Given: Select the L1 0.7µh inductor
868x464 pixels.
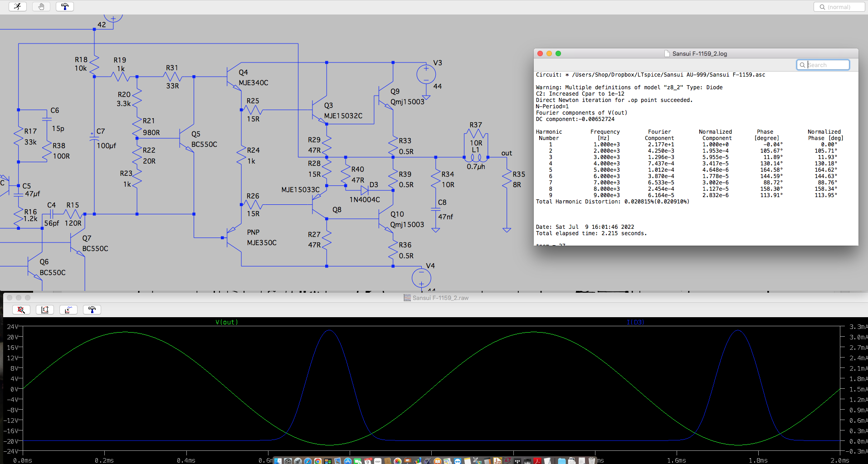Looking at the screenshot, I should tap(476, 158).
